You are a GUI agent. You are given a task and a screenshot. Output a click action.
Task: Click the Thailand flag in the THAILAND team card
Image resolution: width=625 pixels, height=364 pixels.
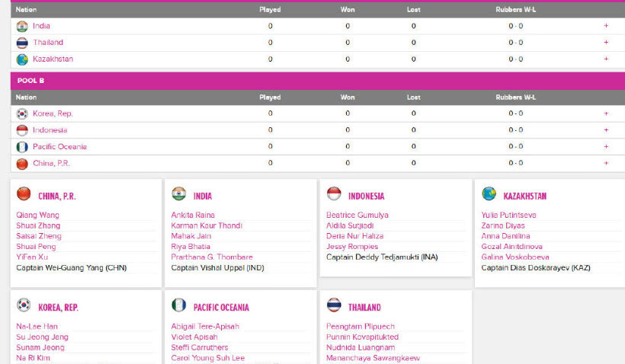334,305
